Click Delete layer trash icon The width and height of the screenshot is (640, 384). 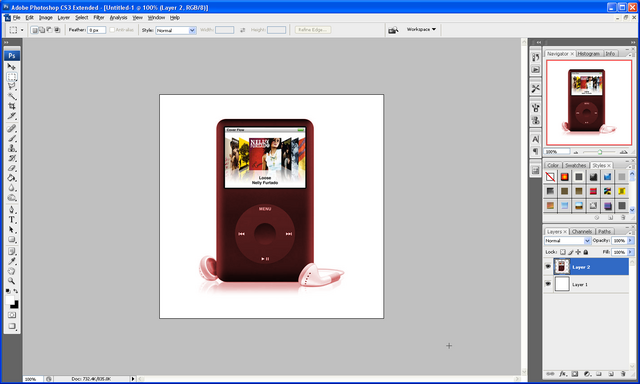coord(623,374)
